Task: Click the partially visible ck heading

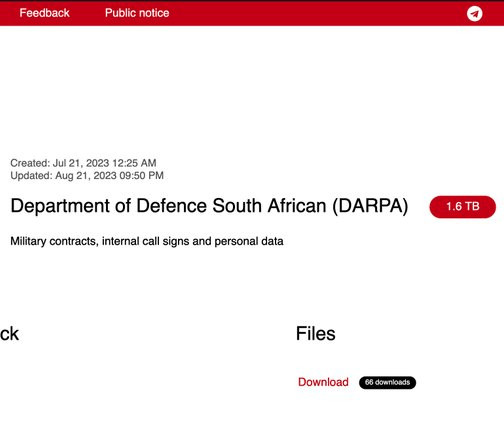Action: (9, 334)
